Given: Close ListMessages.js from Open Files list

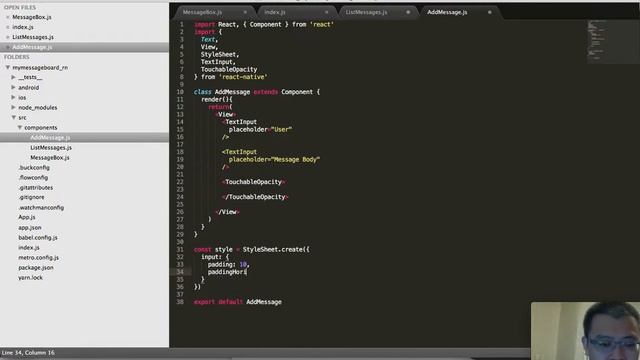Looking at the screenshot, I should [8, 37].
